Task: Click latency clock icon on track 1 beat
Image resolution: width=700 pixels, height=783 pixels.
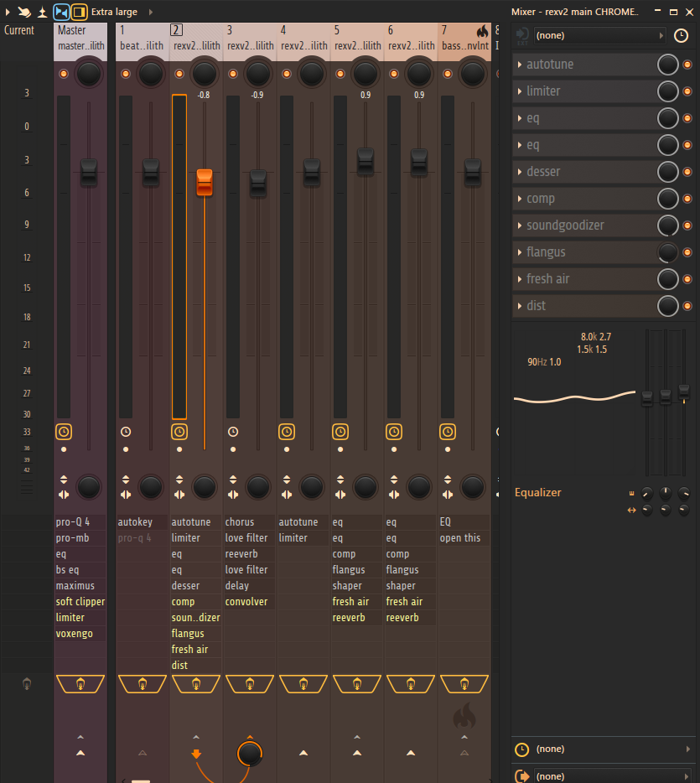Action: 126,432
